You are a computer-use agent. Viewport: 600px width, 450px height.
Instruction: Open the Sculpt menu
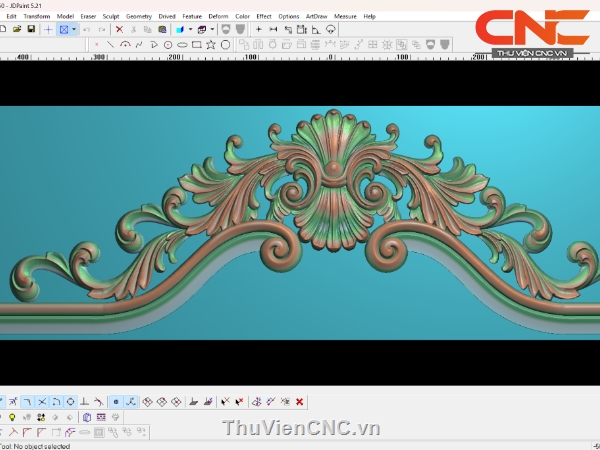pos(110,17)
